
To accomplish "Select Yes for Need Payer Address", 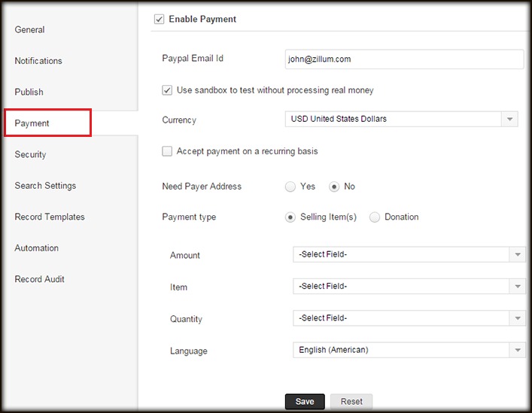I will pos(290,187).
